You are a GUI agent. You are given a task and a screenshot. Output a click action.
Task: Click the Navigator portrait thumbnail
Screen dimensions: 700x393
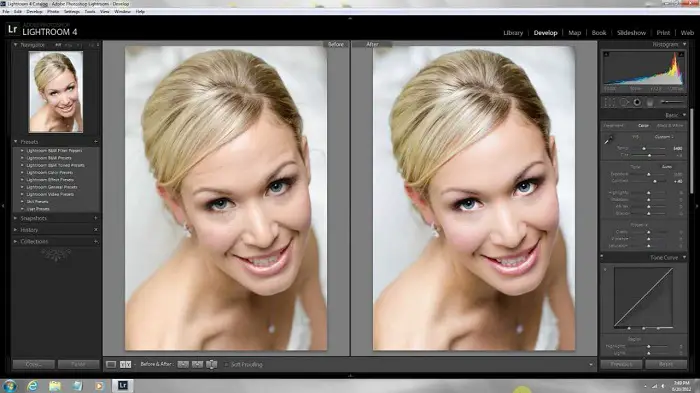[x=56, y=92]
